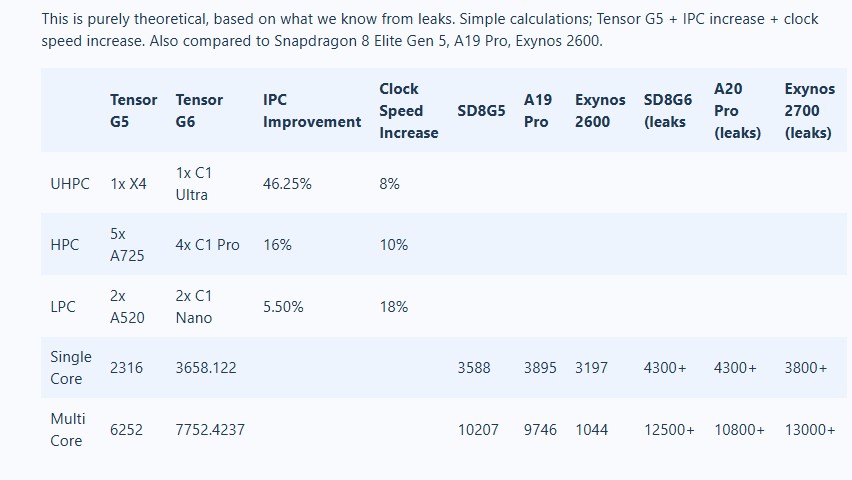
Task: Click the UHPC row label
Action: [x=70, y=184]
